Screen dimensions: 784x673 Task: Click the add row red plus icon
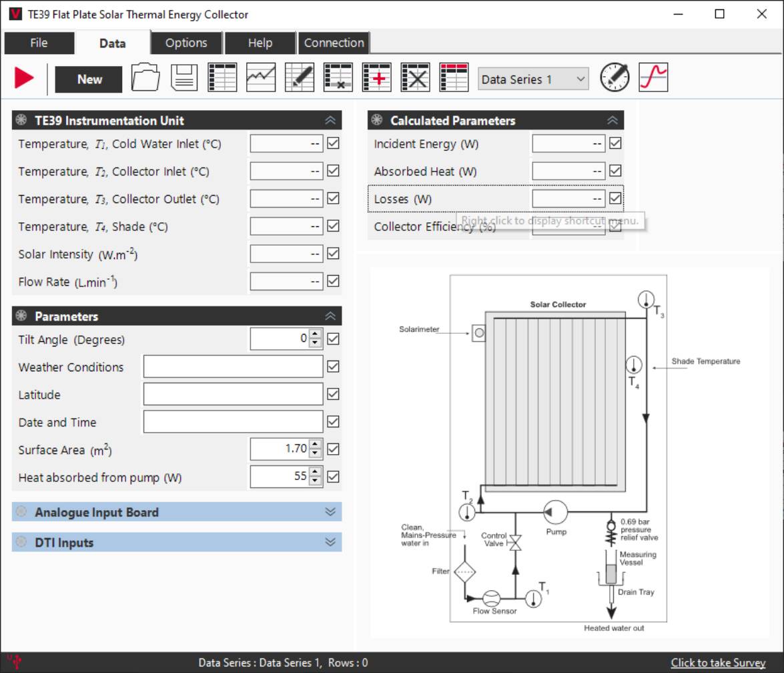tap(377, 78)
